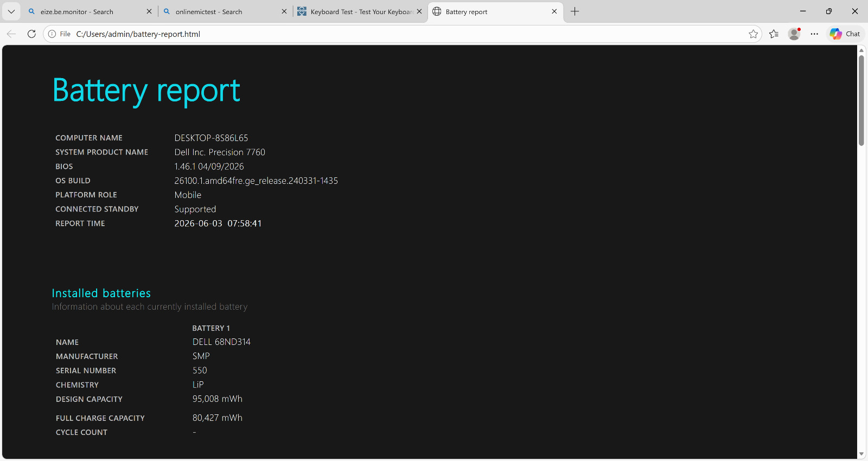The image size is (868, 461).
Task: Click the Platform role Mobile value
Action: coord(188,195)
